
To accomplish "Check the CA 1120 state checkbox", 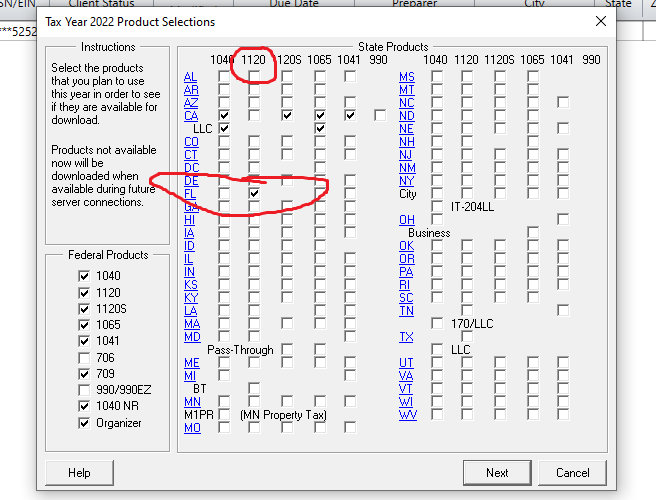I will (x=254, y=115).
